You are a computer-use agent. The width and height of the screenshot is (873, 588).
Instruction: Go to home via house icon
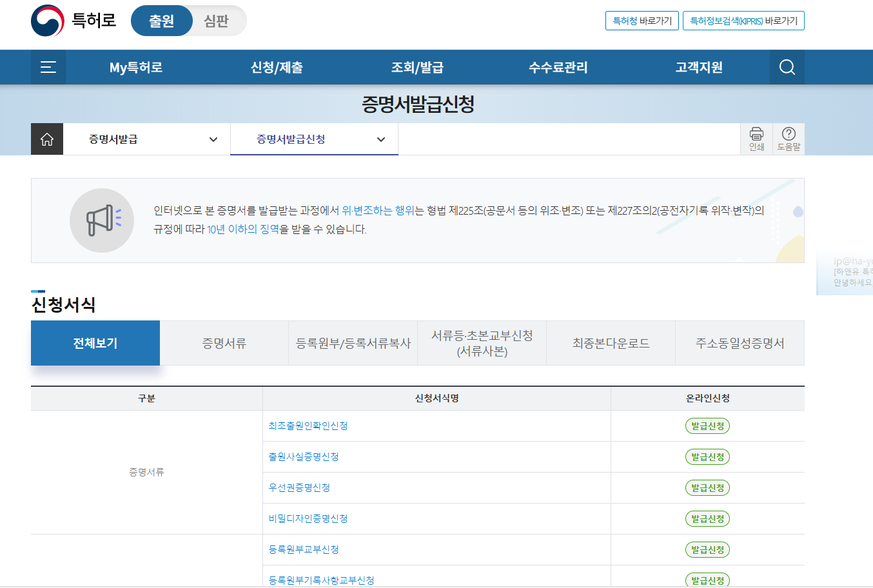[x=47, y=139]
